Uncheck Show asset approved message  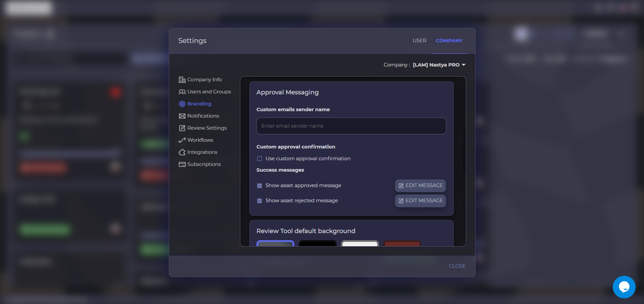pos(259,186)
